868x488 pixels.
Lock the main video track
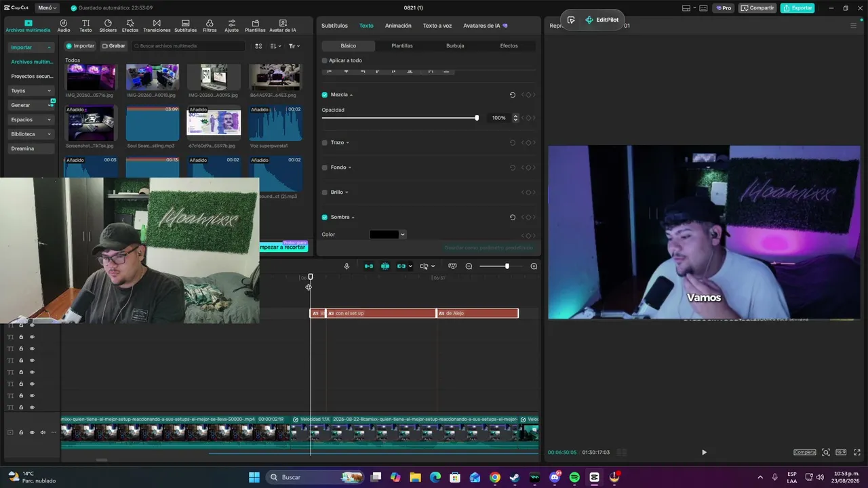pos(21,432)
